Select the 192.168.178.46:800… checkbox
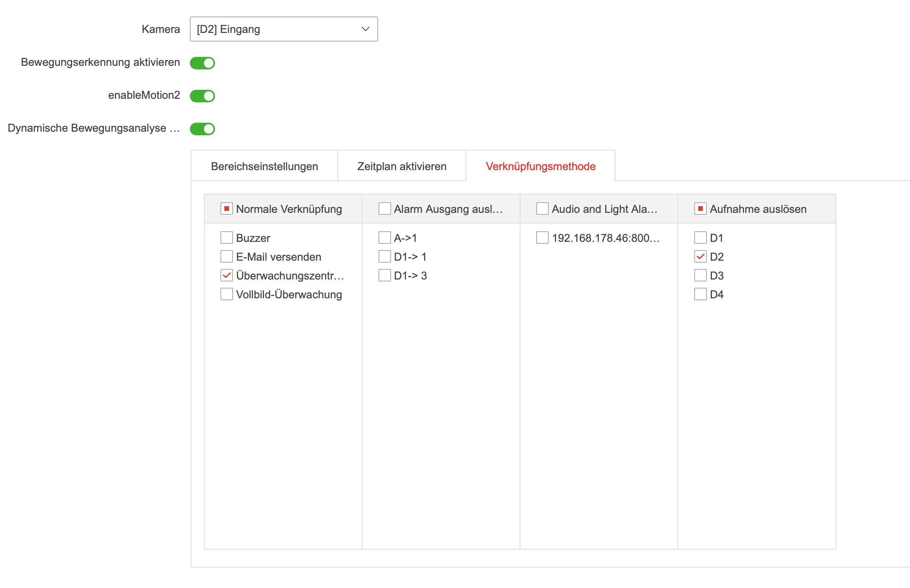This screenshot has width=910, height=588. click(542, 238)
